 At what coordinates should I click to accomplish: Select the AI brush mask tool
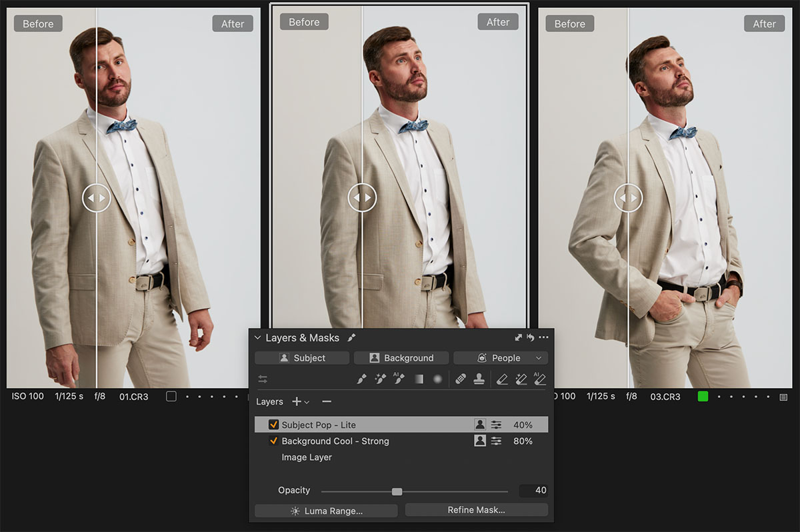click(x=399, y=379)
